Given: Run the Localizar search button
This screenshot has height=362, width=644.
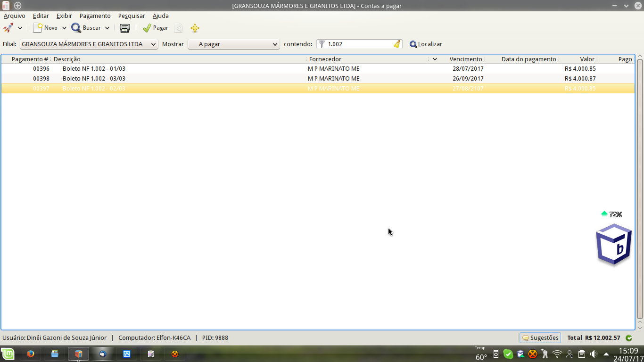Looking at the screenshot, I should 426,44.
